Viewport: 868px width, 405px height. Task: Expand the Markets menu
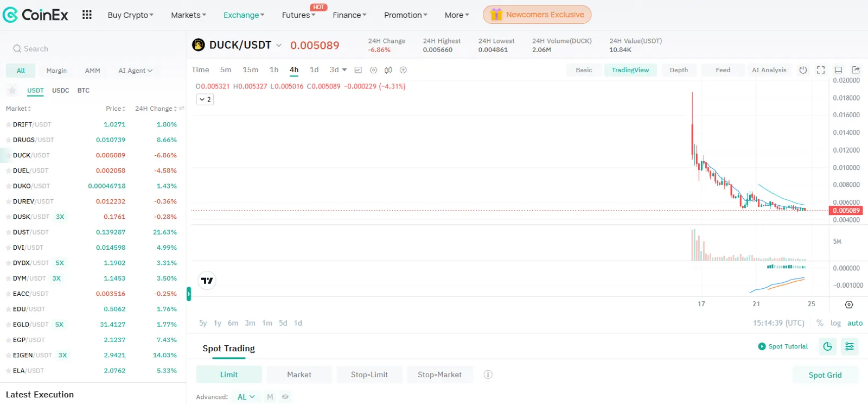(188, 15)
